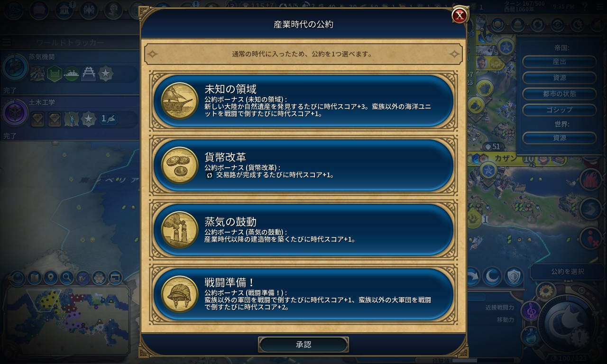The image size is (607, 364).
Task: Select the 未知の領域 dedication option
Action: pyautogui.click(x=303, y=101)
